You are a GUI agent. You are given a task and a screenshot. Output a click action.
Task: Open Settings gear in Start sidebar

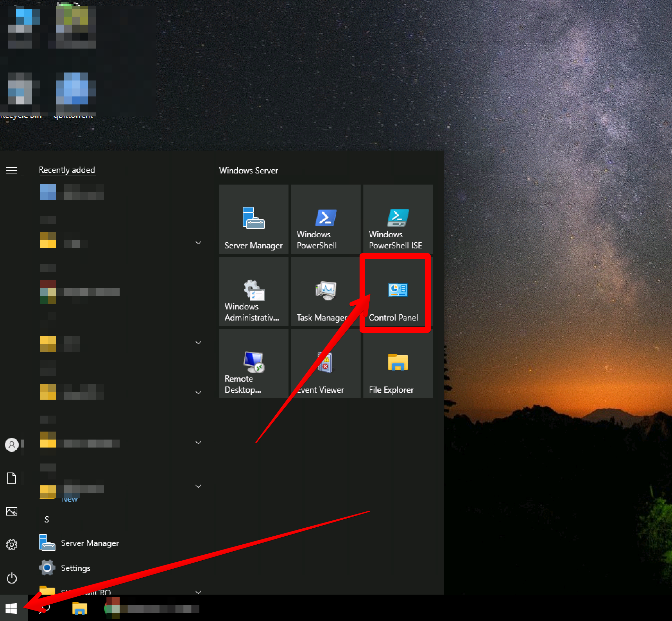(x=12, y=545)
